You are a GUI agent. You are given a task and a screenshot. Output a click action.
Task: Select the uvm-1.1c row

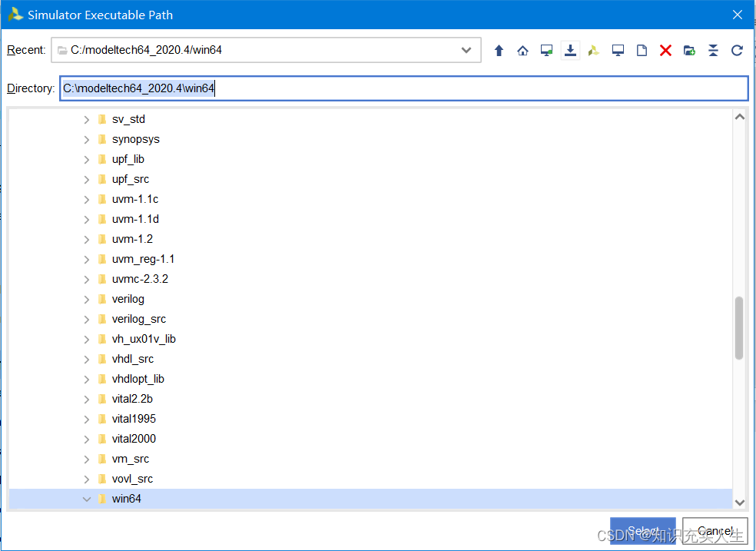click(370, 200)
